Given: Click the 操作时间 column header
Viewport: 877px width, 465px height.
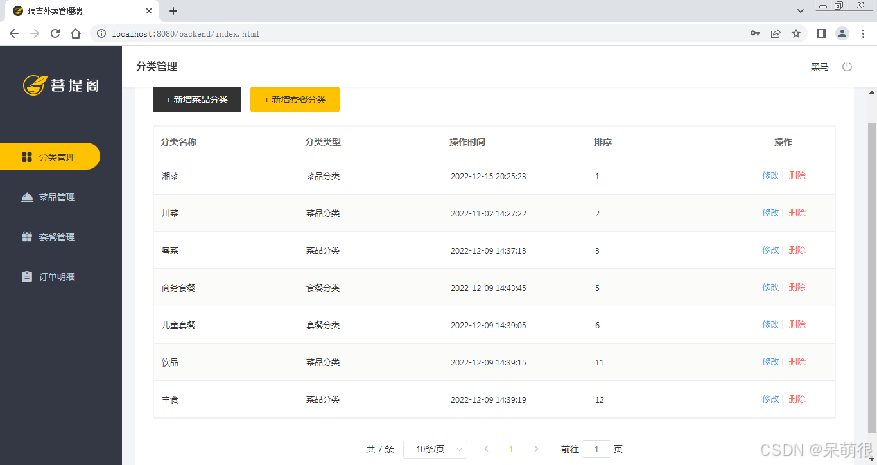Looking at the screenshot, I should 467,142.
